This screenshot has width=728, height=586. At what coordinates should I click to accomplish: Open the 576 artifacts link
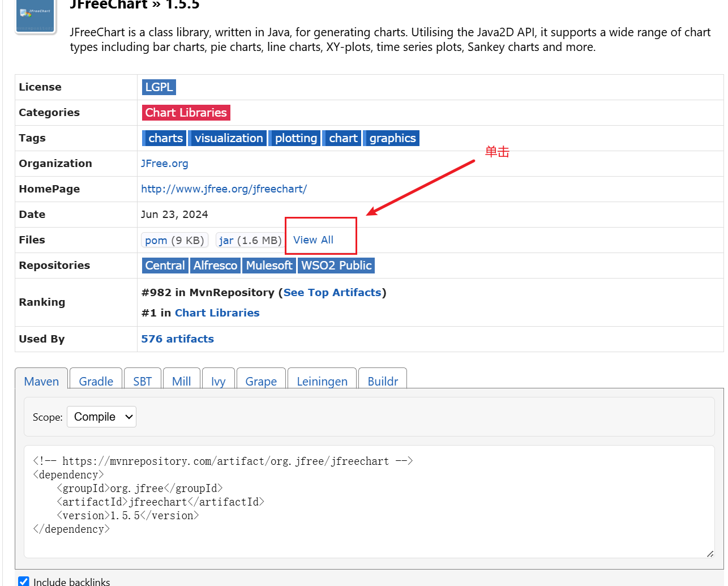pyautogui.click(x=178, y=339)
